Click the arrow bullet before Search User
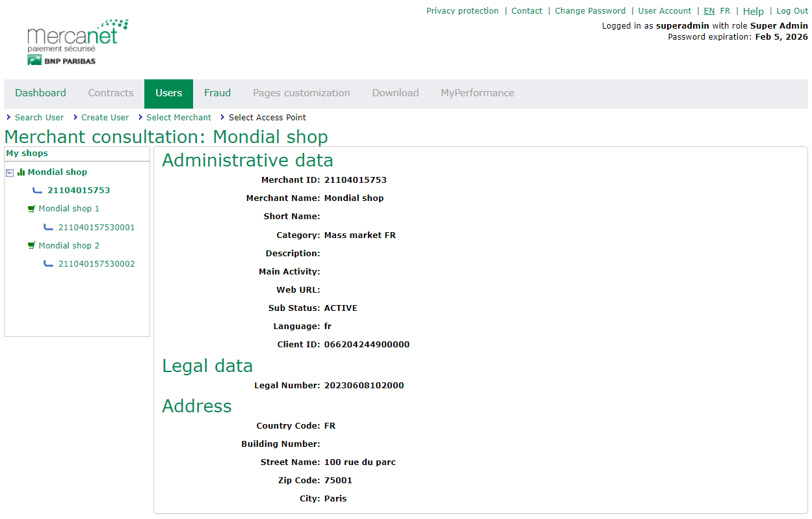This screenshot has width=812, height=519. pyautogui.click(x=8, y=118)
